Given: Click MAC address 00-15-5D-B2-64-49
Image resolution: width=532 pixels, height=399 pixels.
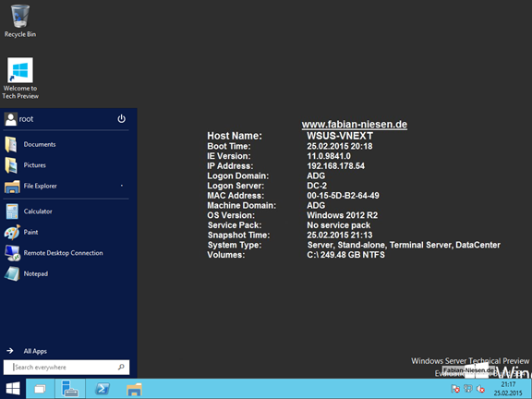Looking at the screenshot, I should pos(343,196).
